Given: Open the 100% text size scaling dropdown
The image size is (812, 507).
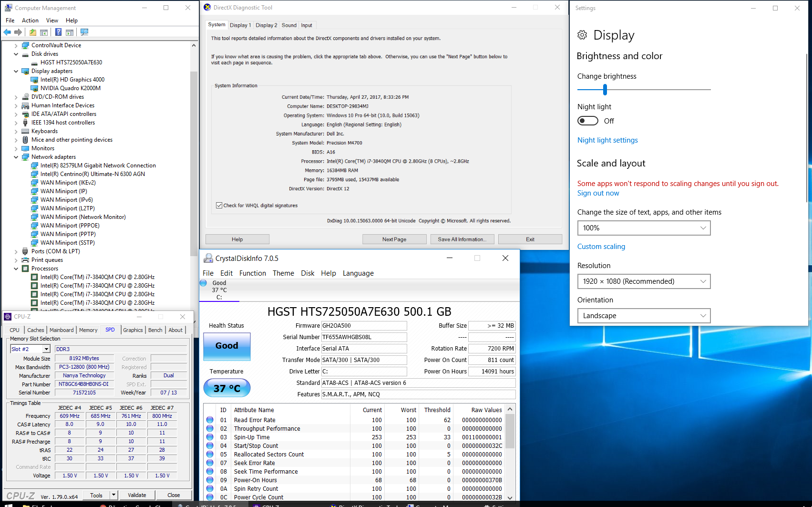Looking at the screenshot, I should 644,228.
